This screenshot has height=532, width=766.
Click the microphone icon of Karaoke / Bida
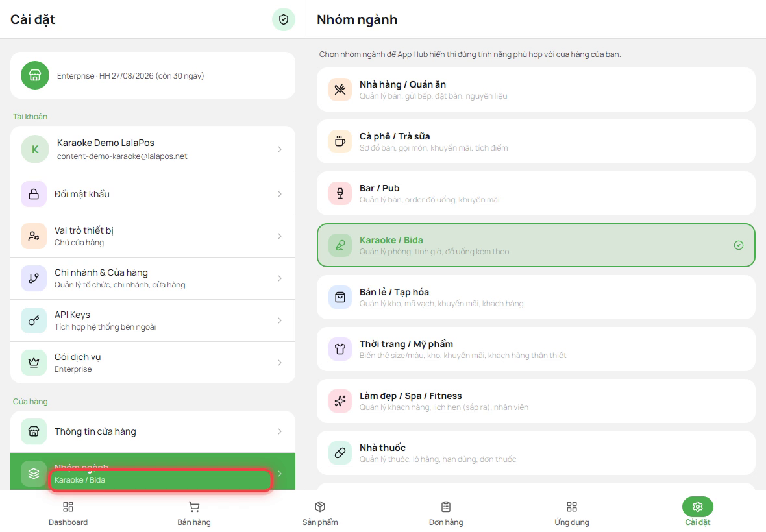click(x=340, y=245)
